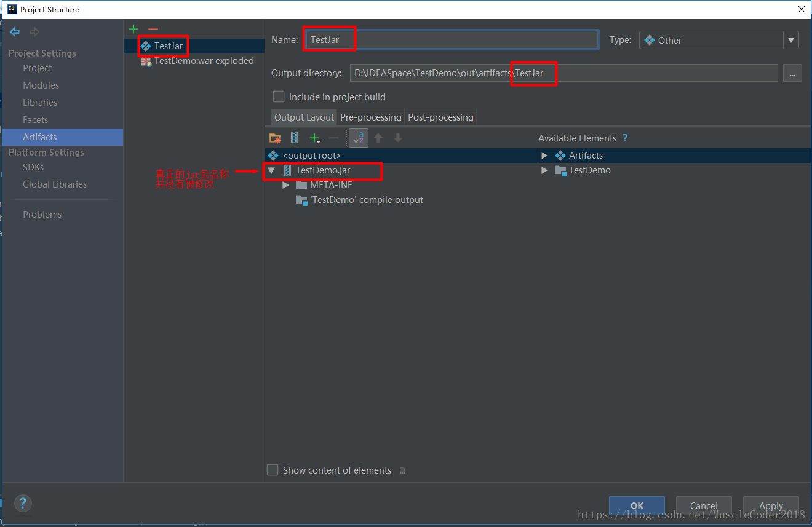
Task: Switch to the Post-processing tab
Action: 440,117
